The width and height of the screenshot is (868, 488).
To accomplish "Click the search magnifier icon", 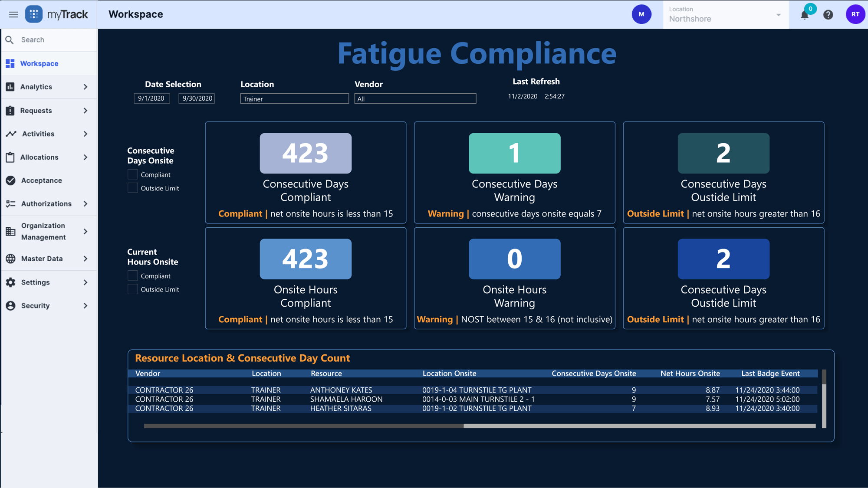I will pos(10,40).
